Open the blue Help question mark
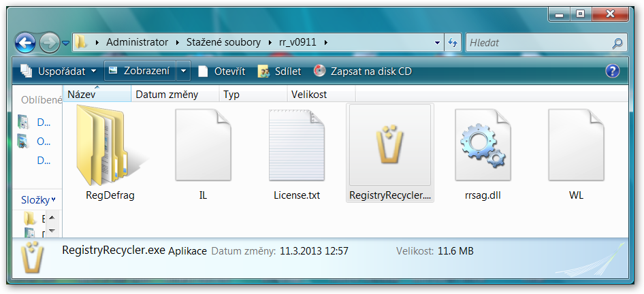 [613, 71]
